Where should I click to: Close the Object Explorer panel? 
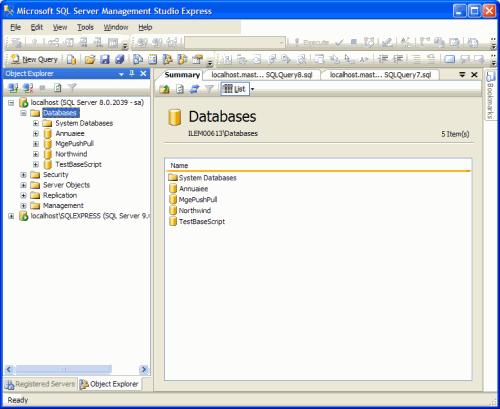[x=143, y=74]
